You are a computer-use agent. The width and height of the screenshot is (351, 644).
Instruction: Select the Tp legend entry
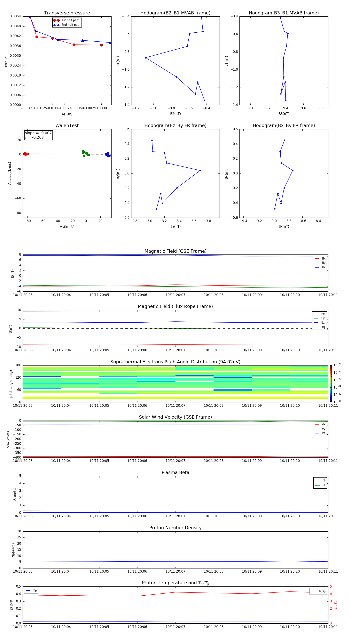(31, 591)
